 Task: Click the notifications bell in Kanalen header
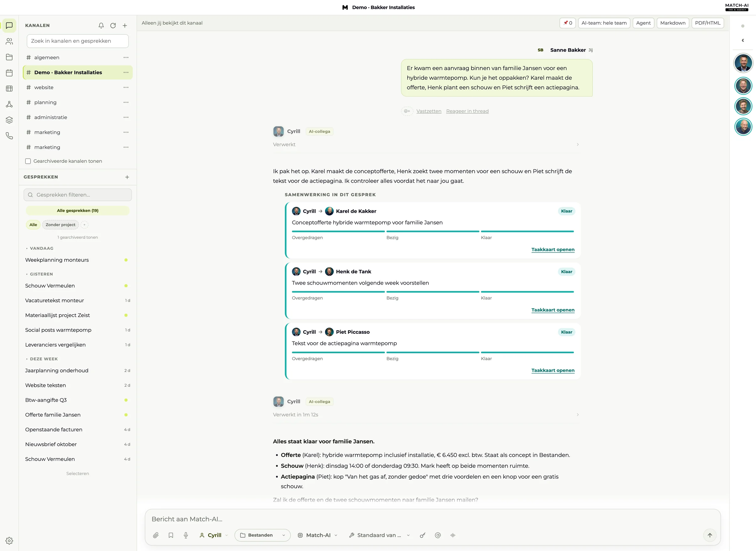[101, 26]
